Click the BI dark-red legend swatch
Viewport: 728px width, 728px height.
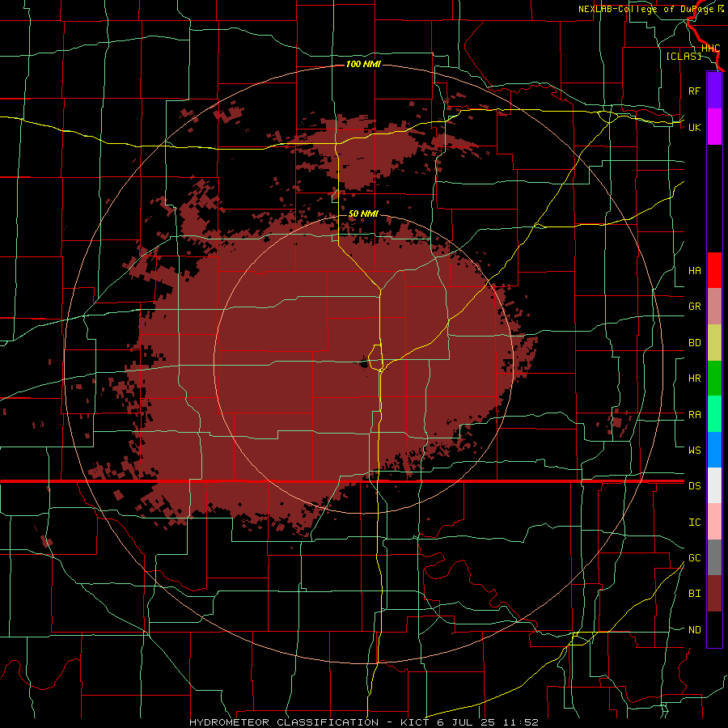tap(714, 594)
